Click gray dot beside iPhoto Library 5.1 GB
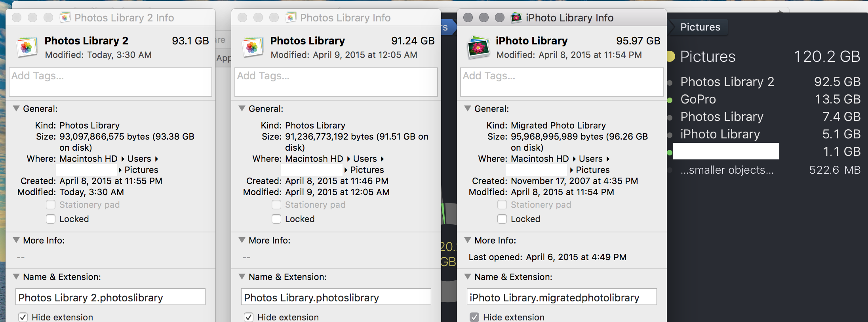The width and height of the screenshot is (868, 322). tap(670, 135)
